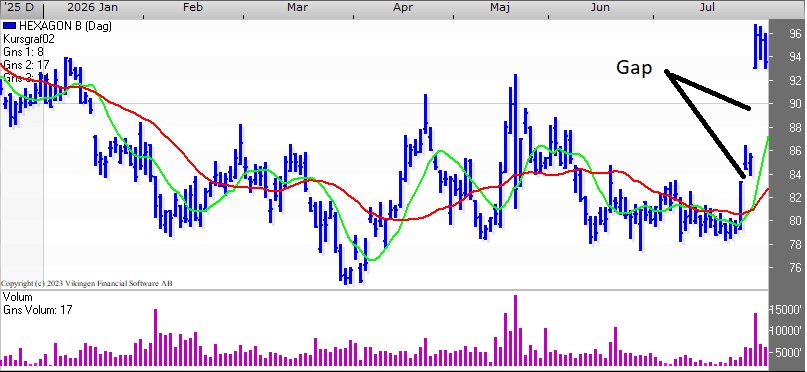Click the Kursgraf02 chart name label

pyautogui.click(x=29, y=39)
